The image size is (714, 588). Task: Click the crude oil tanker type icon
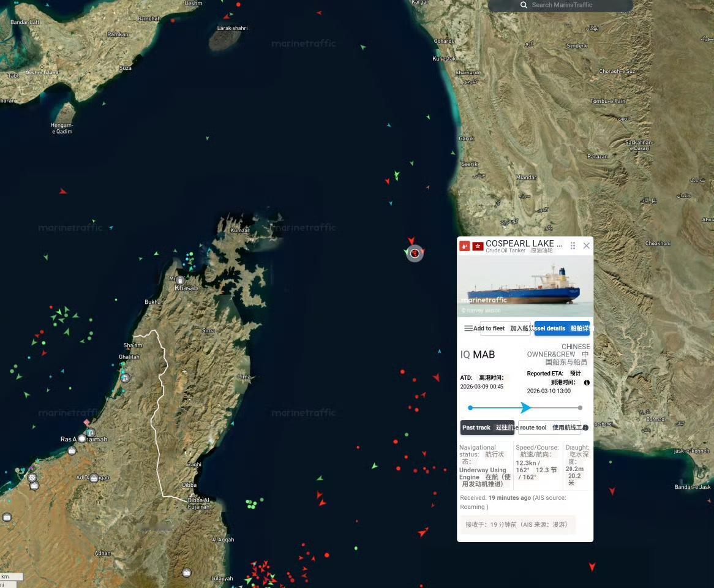coord(464,246)
